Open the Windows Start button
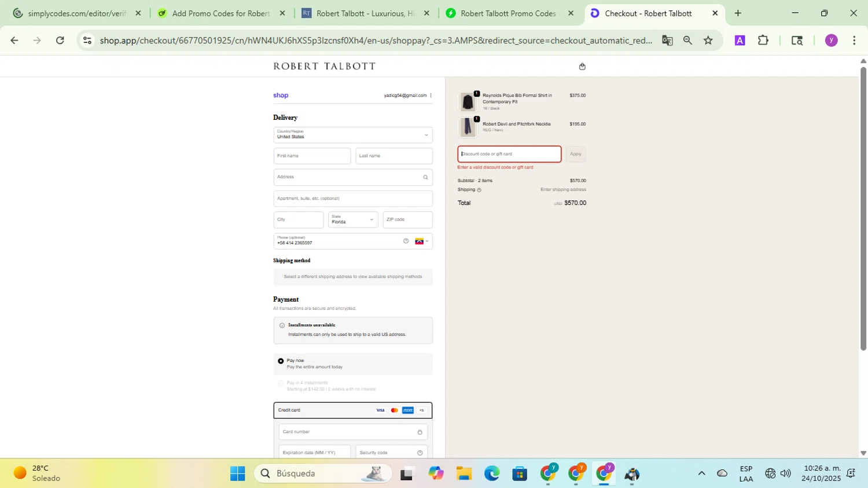The image size is (868, 488). coord(237,474)
